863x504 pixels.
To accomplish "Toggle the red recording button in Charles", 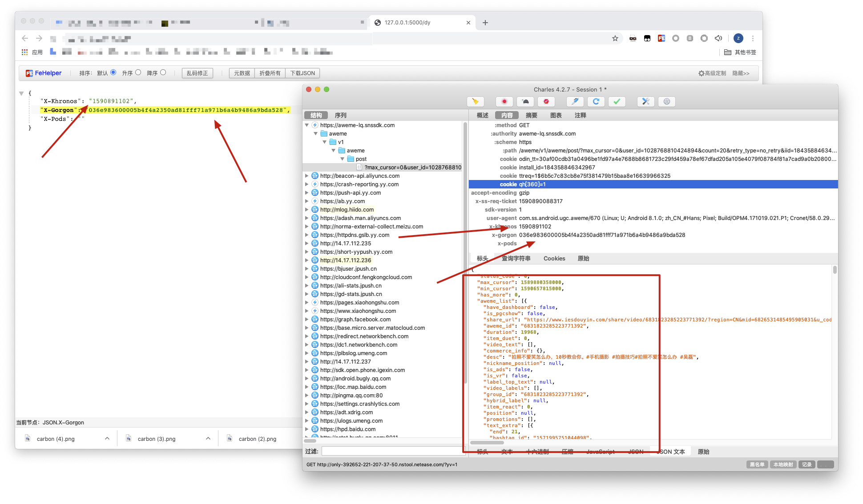I will [504, 102].
